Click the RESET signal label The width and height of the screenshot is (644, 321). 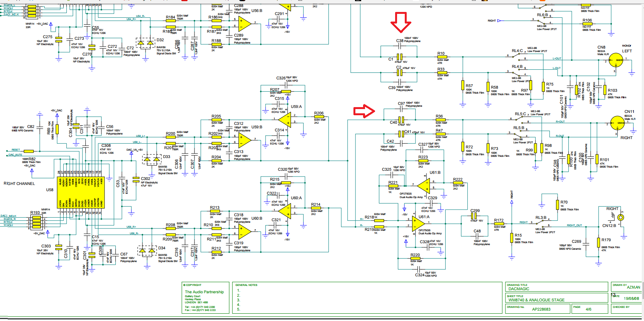[15, 150]
